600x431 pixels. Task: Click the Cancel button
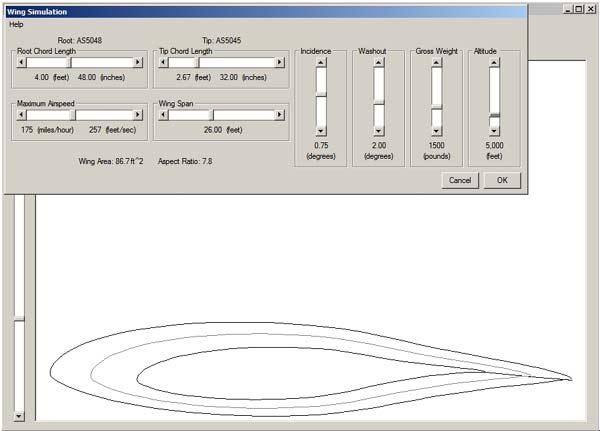[460, 180]
